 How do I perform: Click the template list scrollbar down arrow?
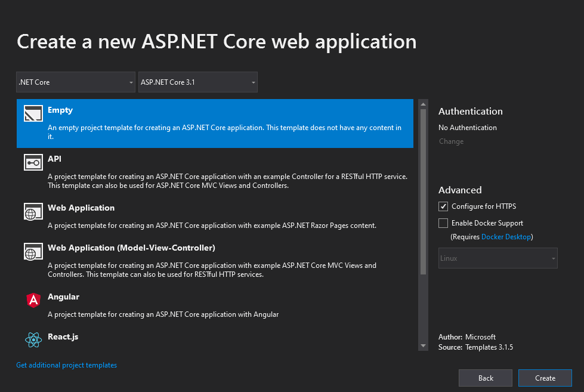[423, 345]
